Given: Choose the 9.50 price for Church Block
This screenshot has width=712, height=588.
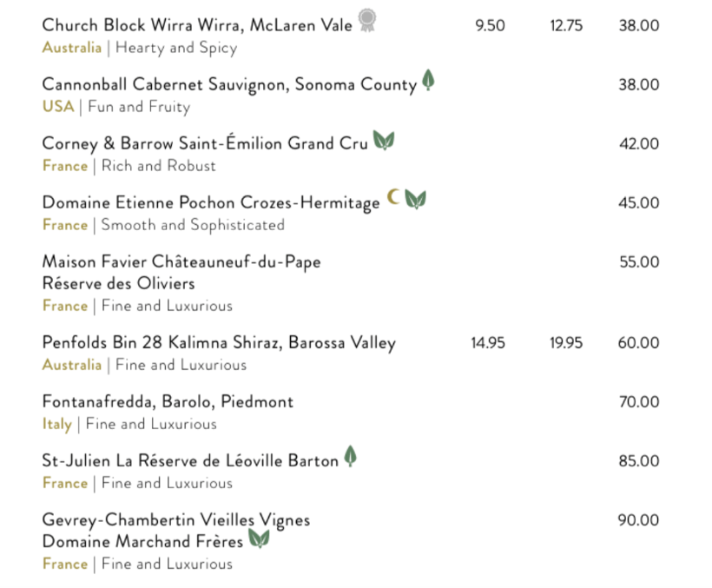Looking at the screenshot, I should 490,26.
